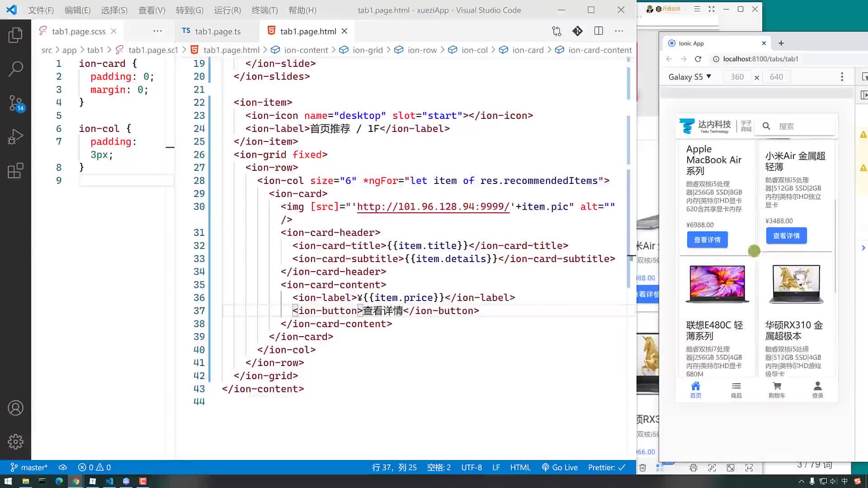Image resolution: width=868 pixels, height=488 pixels.
Task: Open device toolbar more options menu
Action: [x=842, y=77]
